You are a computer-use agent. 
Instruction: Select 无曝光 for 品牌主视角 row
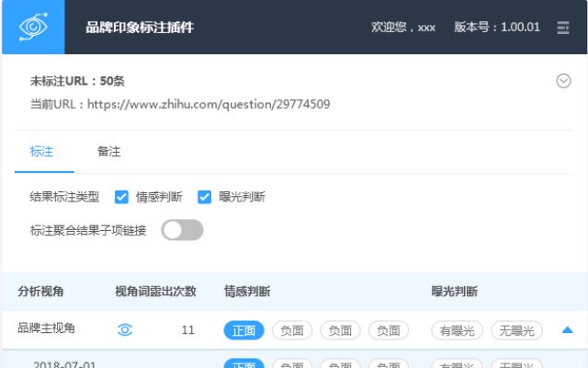[516, 330]
